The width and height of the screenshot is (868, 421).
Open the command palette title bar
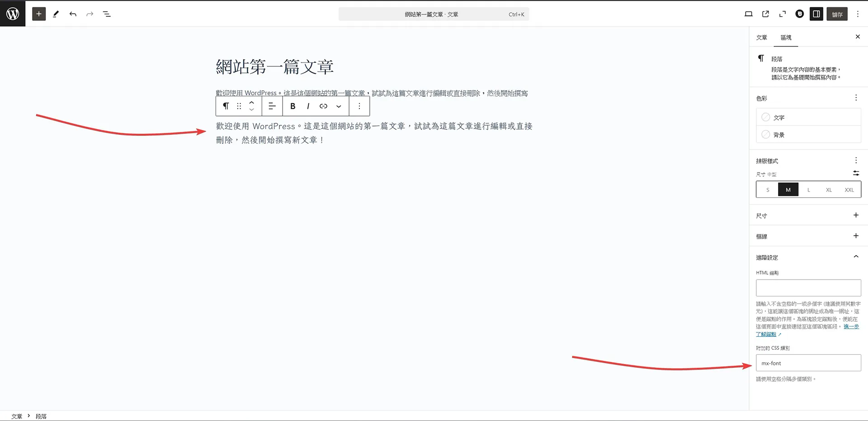click(x=434, y=14)
